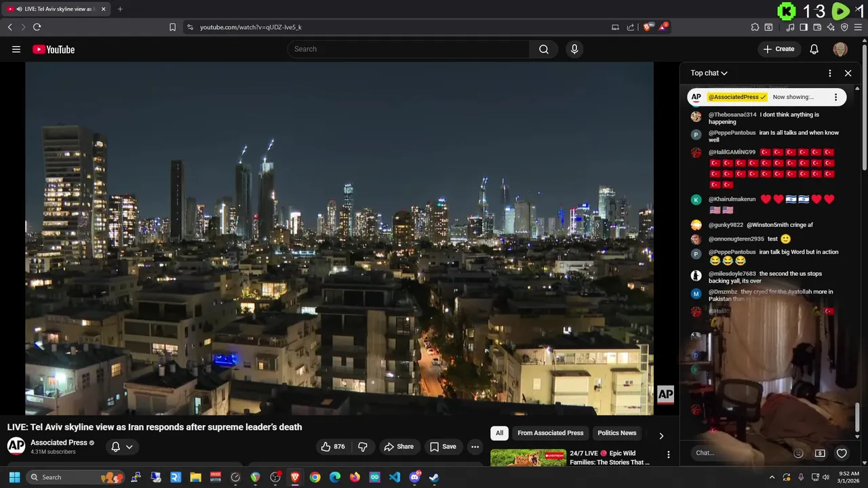
Task: Open the YouTube guide hamburger menu
Action: (x=16, y=49)
